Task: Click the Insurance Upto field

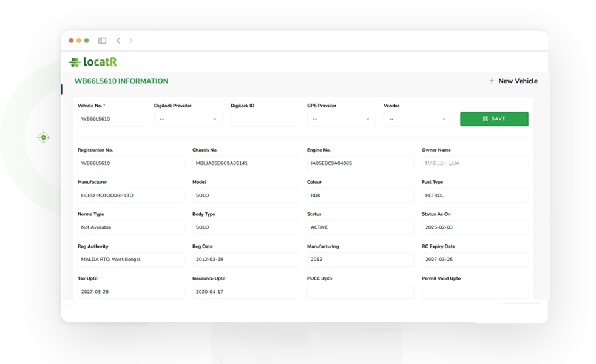Action: click(246, 292)
